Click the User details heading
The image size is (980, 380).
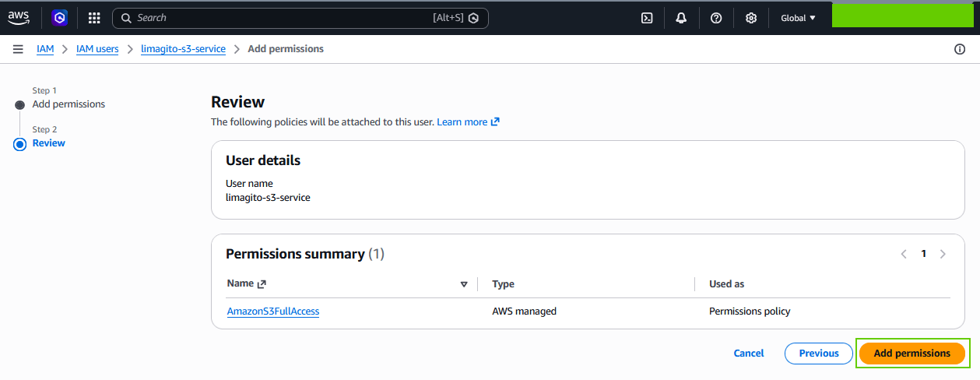[263, 160]
